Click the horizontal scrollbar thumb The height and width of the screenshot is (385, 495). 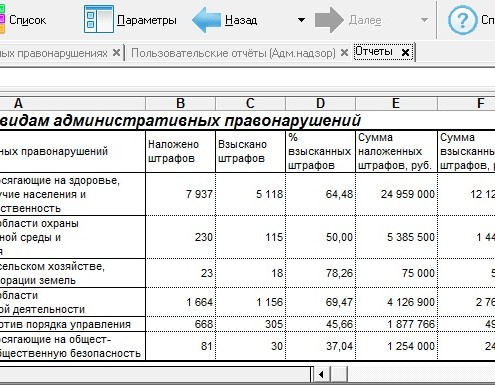(339, 374)
